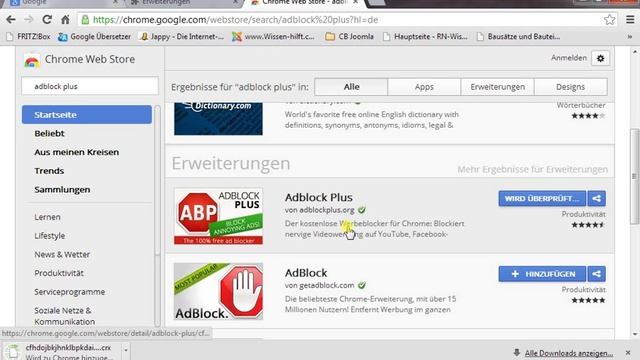
Task: Switch to Erweiterungen browser tab
Action: click(183, 2)
